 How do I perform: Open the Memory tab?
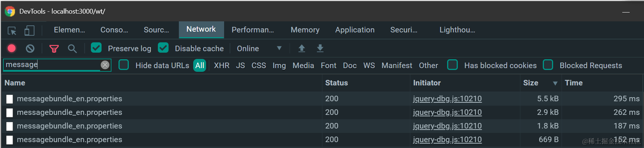305,30
